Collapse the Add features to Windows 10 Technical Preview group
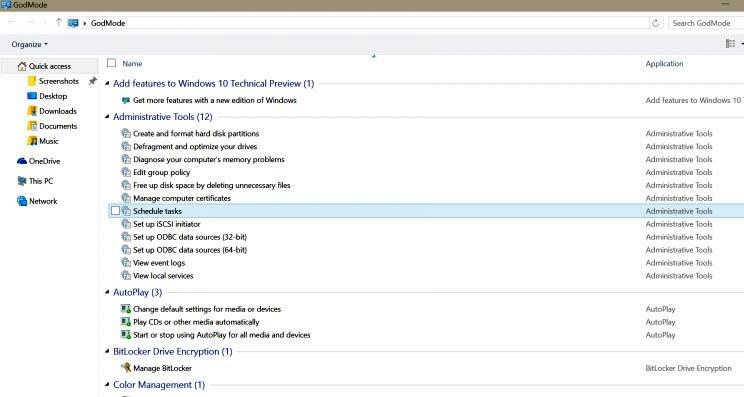 click(107, 83)
